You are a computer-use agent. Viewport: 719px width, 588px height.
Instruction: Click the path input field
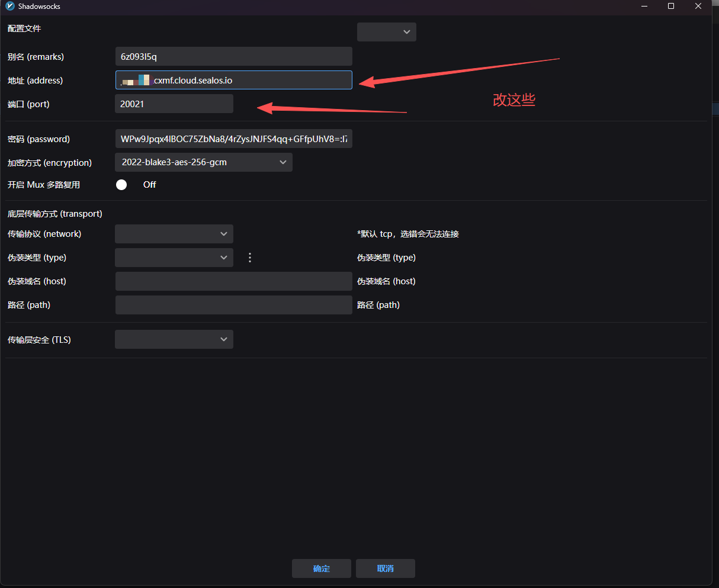(x=233, y=305)
